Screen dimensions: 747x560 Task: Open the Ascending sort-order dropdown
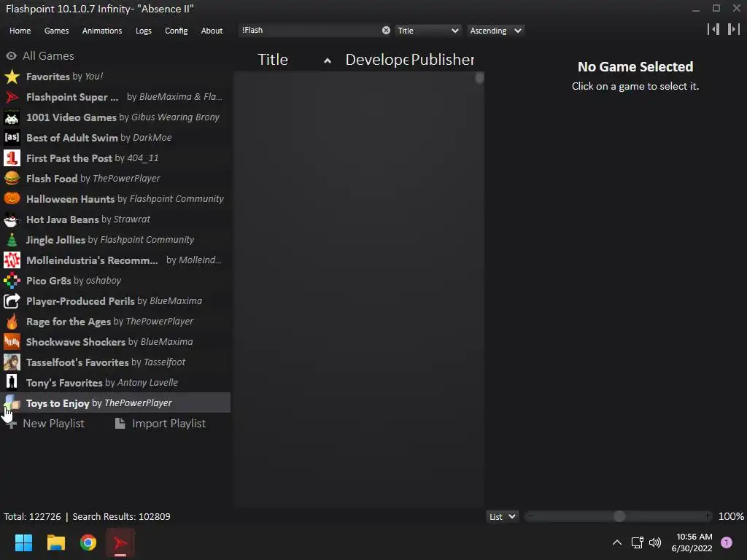495,31
